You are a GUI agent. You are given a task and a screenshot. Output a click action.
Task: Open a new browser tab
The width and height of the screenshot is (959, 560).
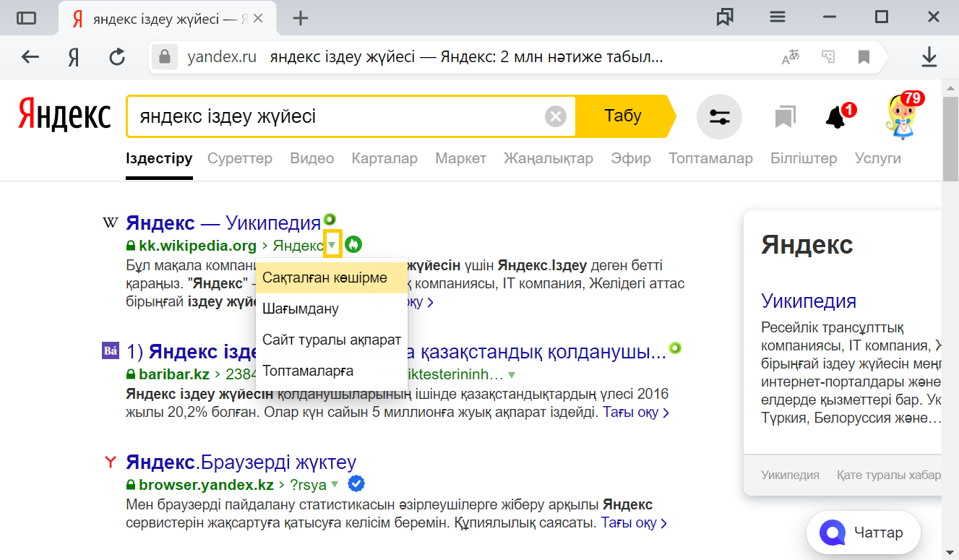coord(300,19)
